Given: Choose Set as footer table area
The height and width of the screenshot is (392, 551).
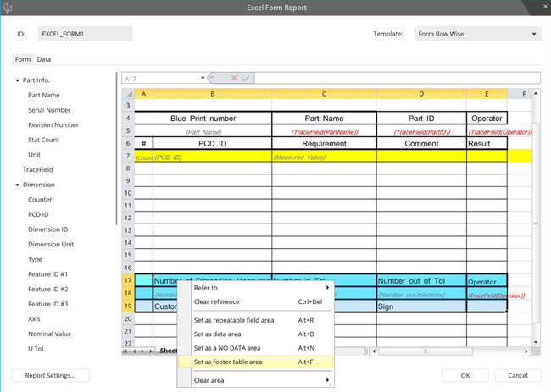Looking at the screenshot, I should [x=228, y=362].
